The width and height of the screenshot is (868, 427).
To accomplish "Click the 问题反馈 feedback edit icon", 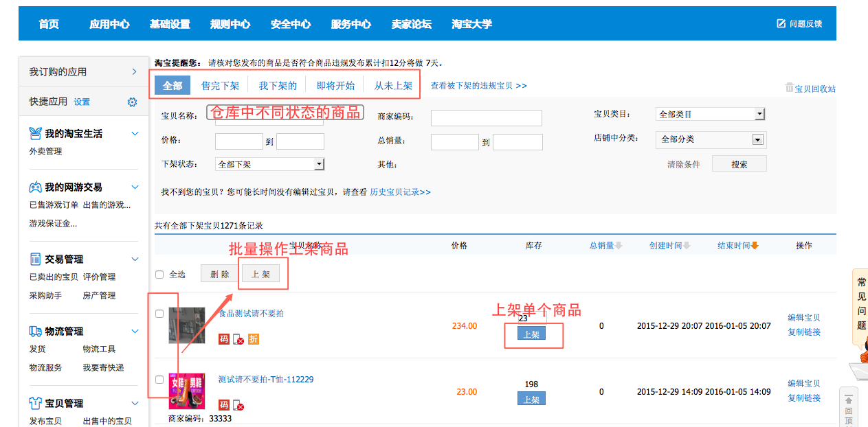I will [781, 23].
